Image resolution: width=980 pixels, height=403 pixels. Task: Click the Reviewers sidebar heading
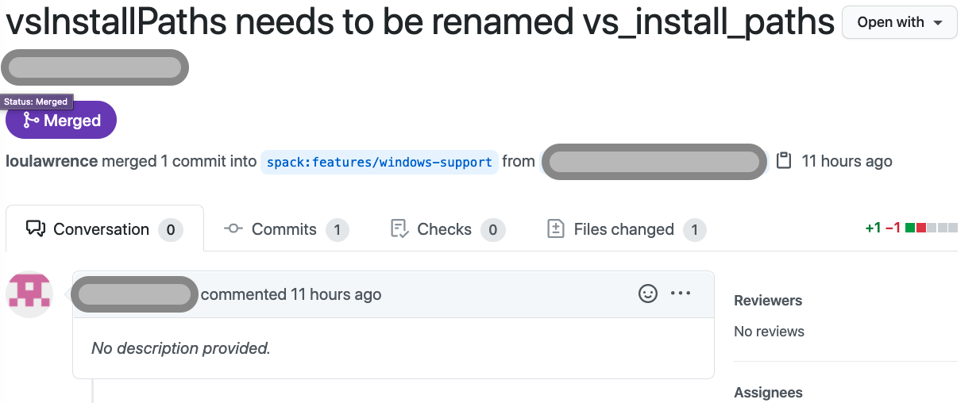[x=768, y=301]
